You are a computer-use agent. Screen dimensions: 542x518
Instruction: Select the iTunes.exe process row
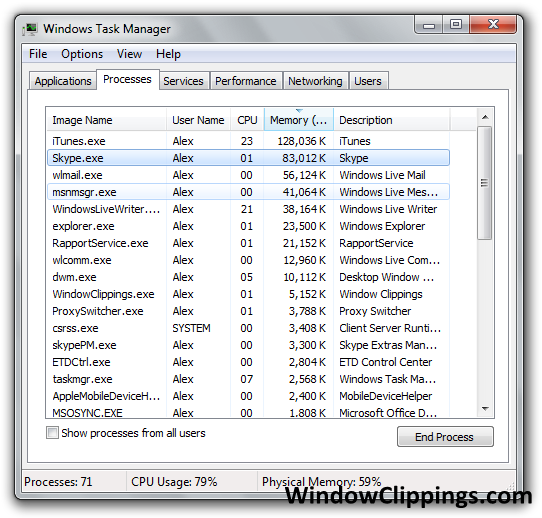[248, 141]
